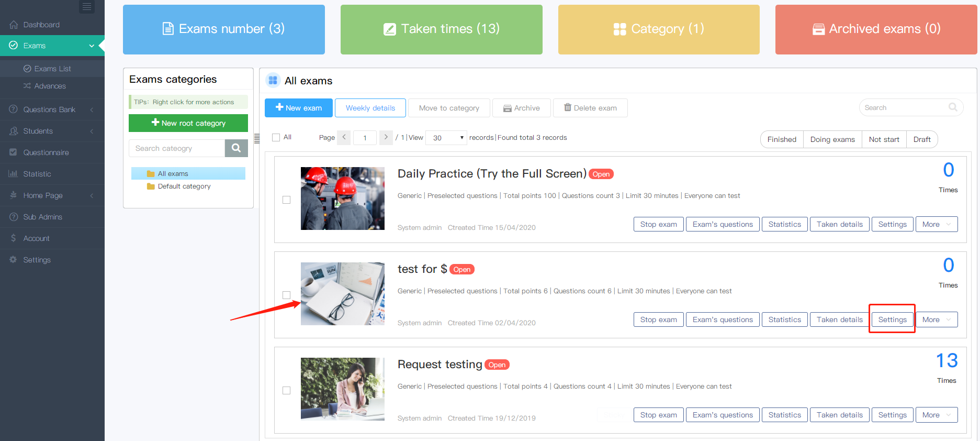Click the New exam button
This screenshot has width=980, height=441.
(299, 108)
